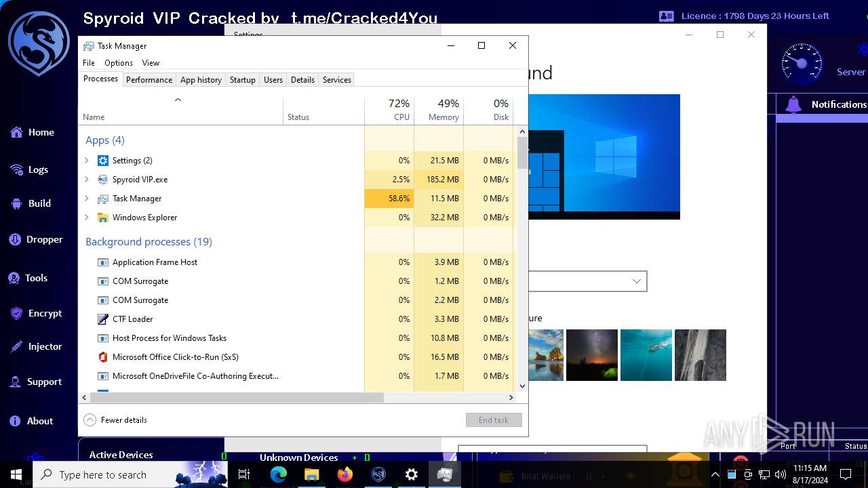The image size is (868, 488).
Task: Click the Notifications bell icon
Action: (793, 104)
